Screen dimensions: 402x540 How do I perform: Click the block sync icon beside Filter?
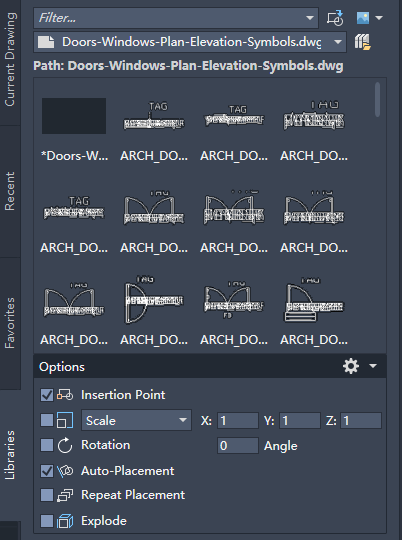pos(335,18)
